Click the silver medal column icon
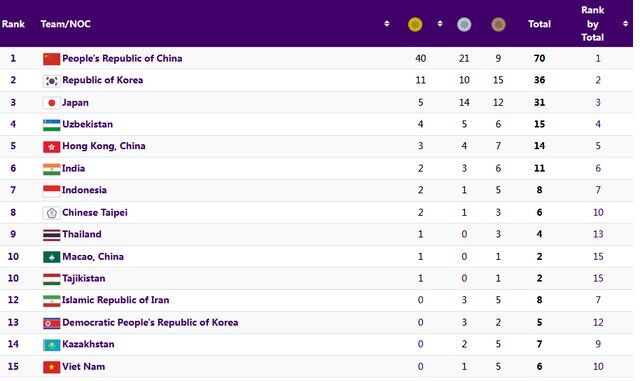This screenshot has height=381, width=640. click(464, 24)
